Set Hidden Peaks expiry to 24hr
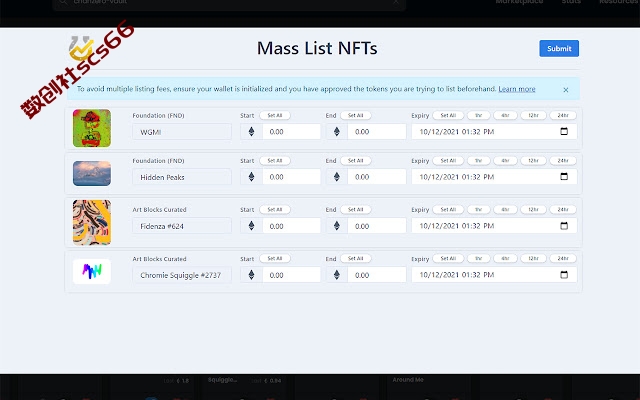Viewport: 640px width, 400px height. pyautogui.click(x=563, y=161)
